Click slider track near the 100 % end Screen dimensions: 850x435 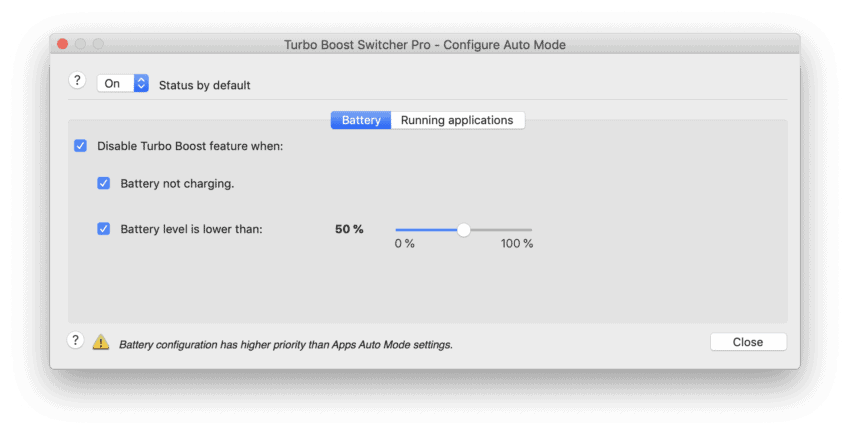tap(524, 230)
